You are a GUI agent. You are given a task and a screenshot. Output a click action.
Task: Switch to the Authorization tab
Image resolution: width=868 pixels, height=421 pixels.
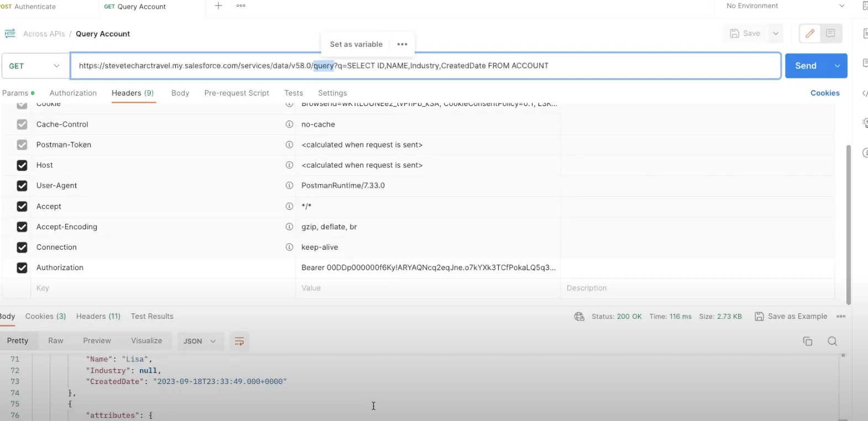click(73, 93)
